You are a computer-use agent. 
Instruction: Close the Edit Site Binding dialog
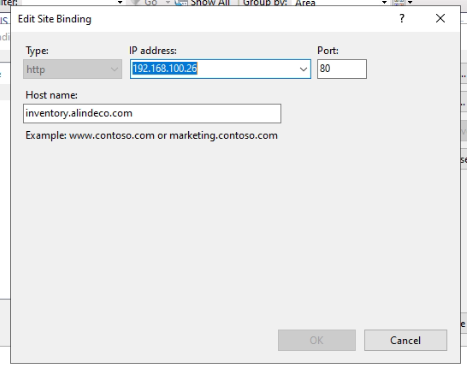coord(440,18)
